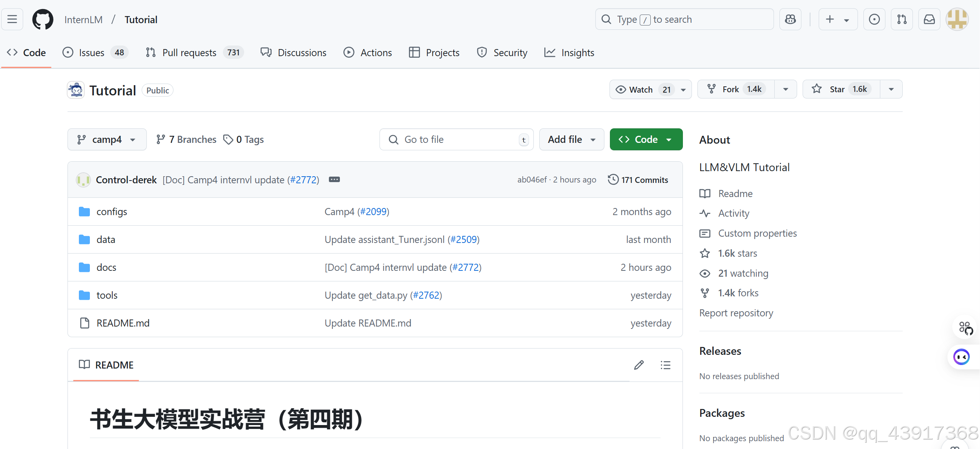980x449 pixels.
Task: Edit the README with the pencil icon
Action: (639, 365)
